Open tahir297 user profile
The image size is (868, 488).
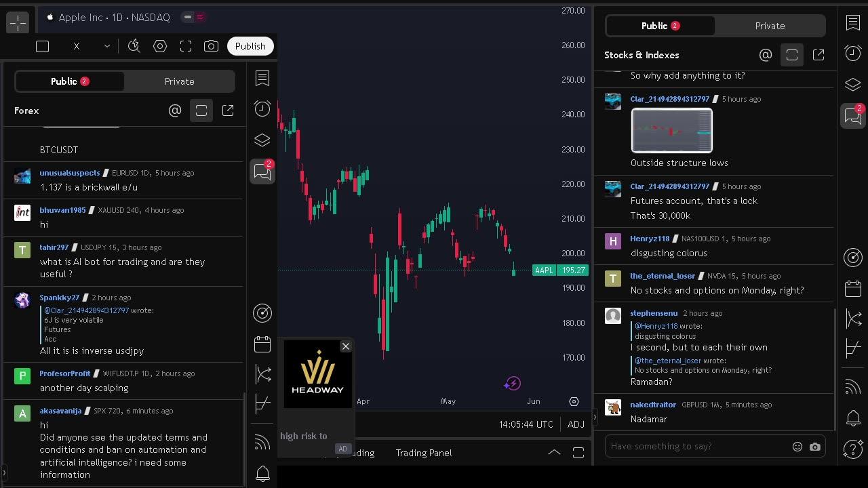click(x=54, y=247)
